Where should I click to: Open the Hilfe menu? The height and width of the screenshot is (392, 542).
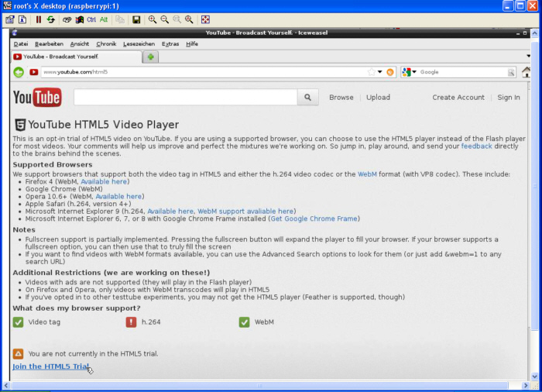(x=192, y=44)
